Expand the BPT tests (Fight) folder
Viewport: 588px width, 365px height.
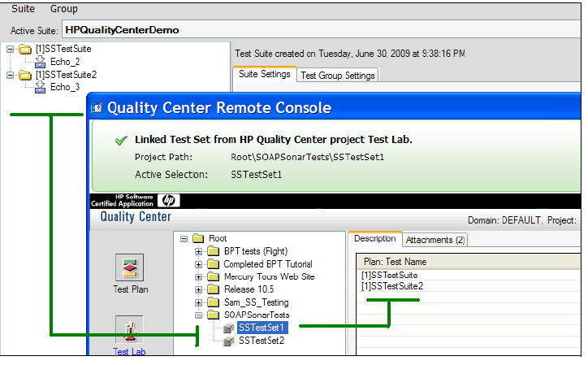198,251
